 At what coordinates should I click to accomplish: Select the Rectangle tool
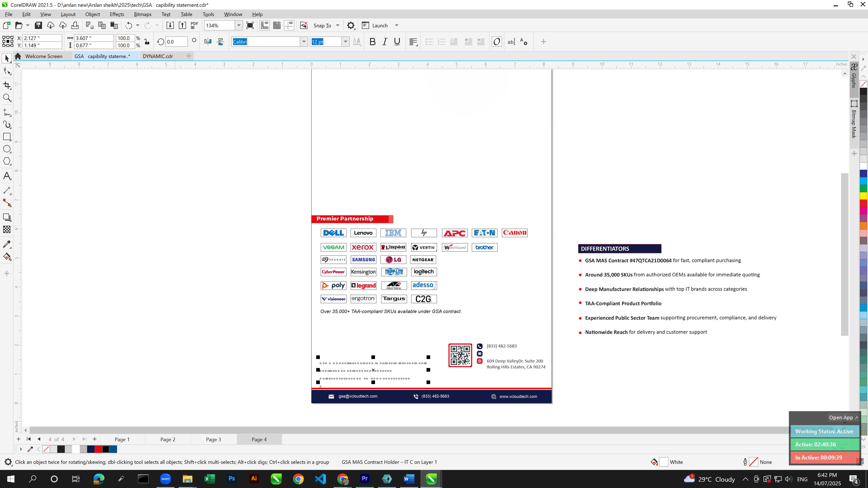click(x=7, y=137)
